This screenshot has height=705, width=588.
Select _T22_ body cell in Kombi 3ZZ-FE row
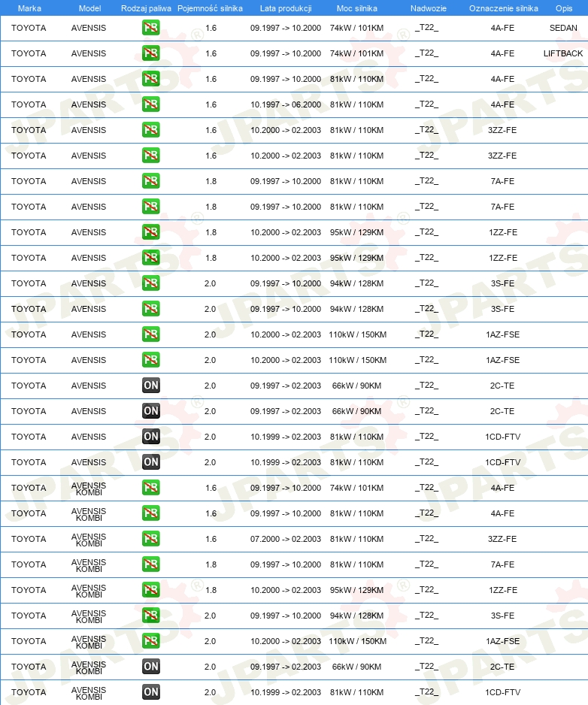(x=426, y=539)
